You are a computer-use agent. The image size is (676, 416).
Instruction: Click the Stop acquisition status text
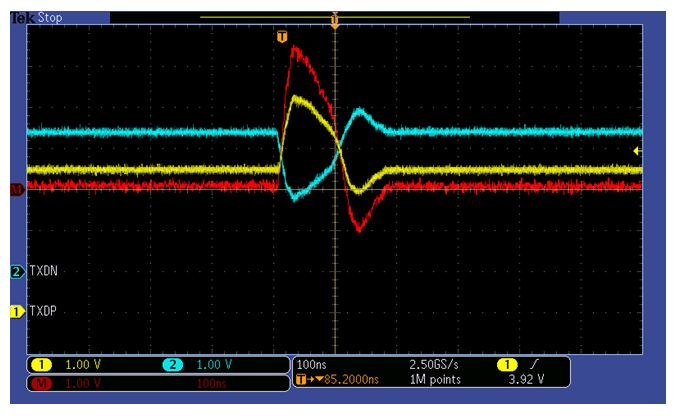50,18
